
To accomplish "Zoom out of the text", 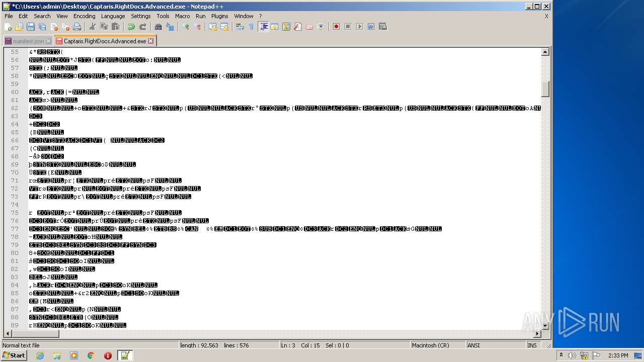I will 197,27.
